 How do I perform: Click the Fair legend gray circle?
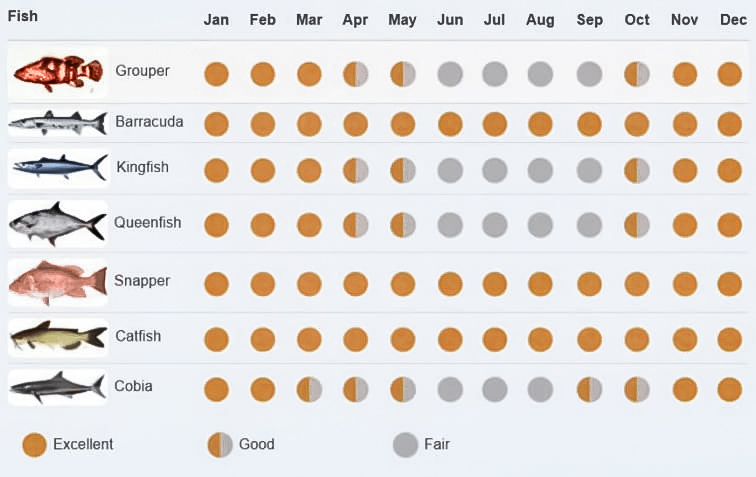tap(405, 445)
